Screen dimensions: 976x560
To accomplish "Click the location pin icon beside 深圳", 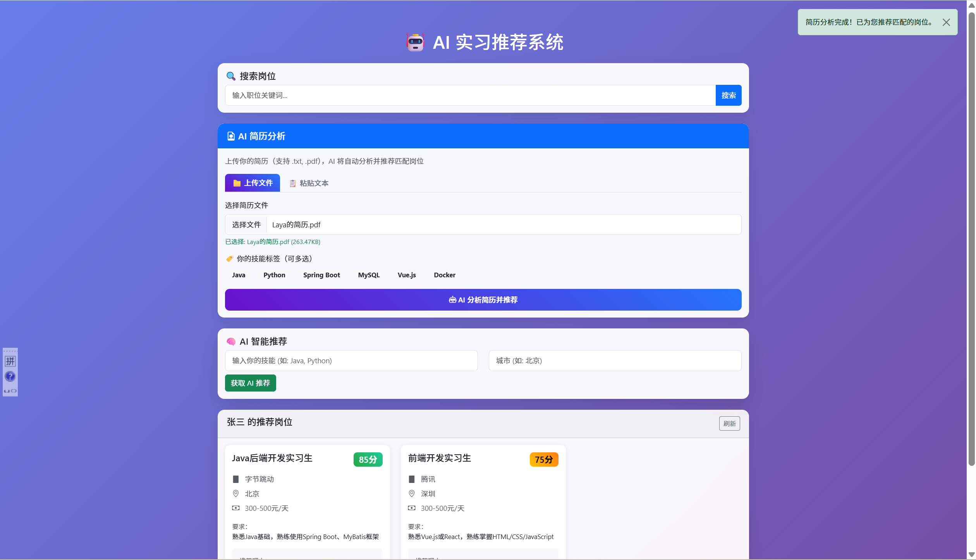I will (x=412, y=494).
